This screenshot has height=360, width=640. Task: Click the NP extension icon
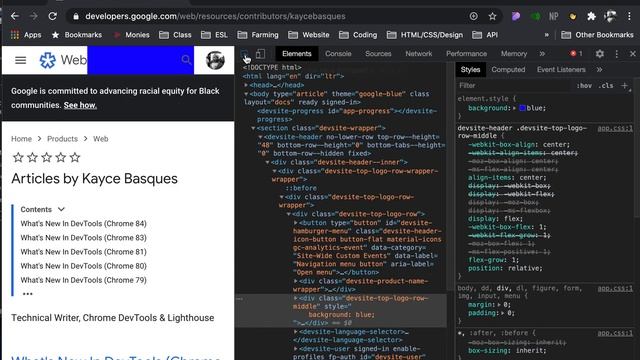553,16
